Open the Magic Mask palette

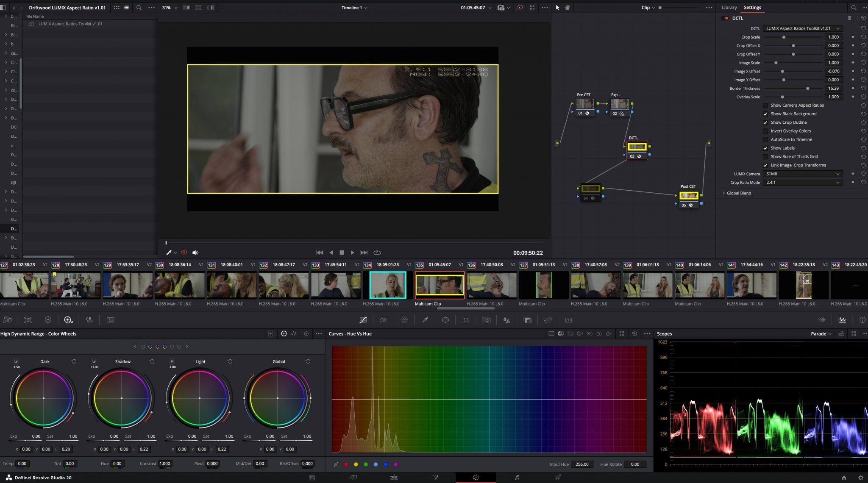(x=487, y=320)
